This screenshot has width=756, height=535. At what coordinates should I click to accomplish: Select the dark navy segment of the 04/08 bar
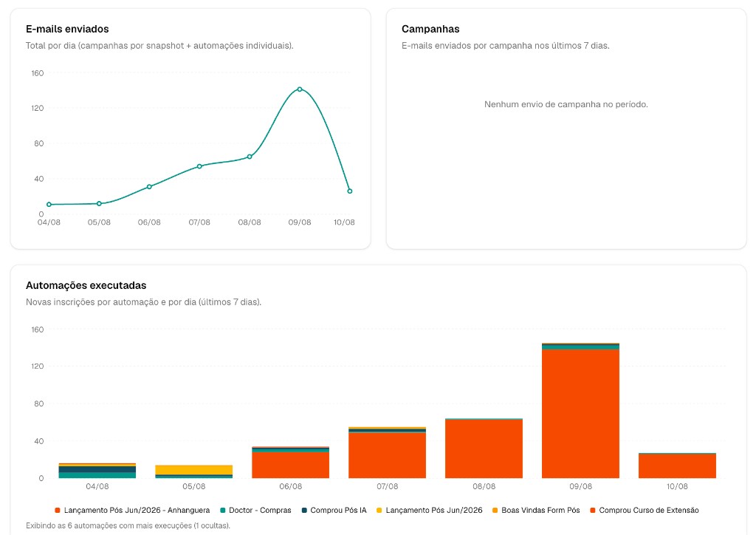tap(97, 469)
